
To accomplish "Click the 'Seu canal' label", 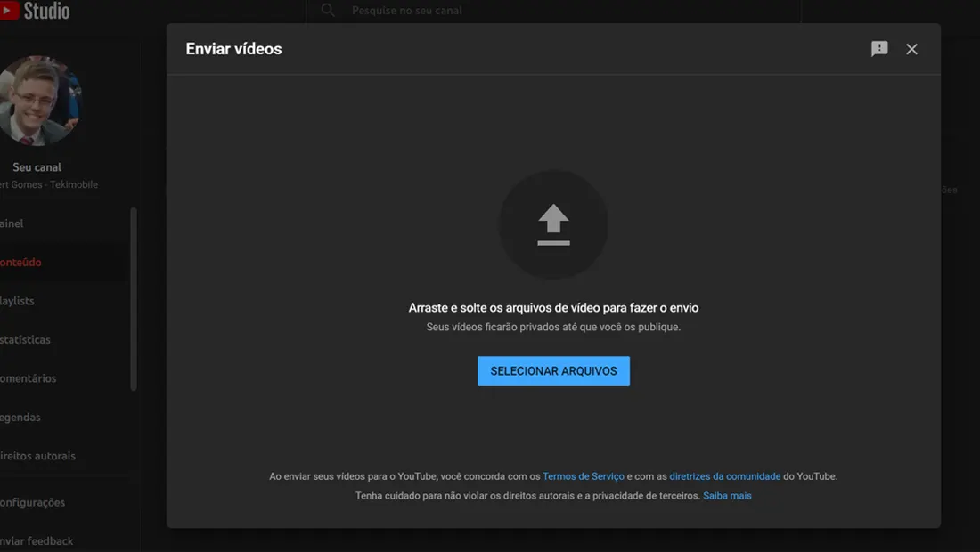I will pos(37,167).
